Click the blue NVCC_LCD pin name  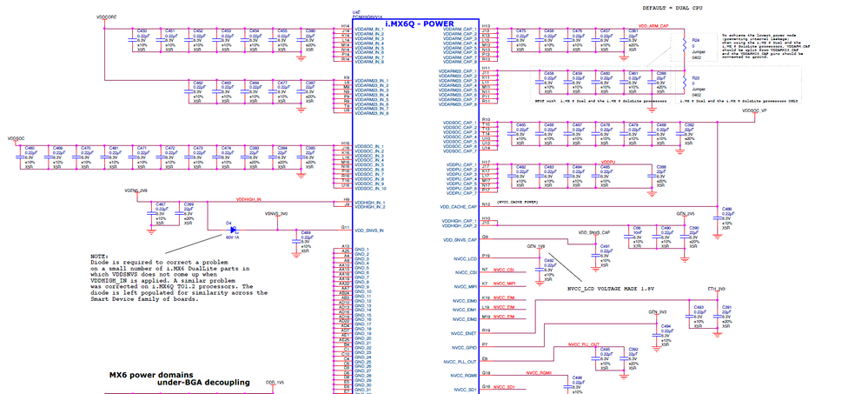pyautogui.click(x=466, y=259)
